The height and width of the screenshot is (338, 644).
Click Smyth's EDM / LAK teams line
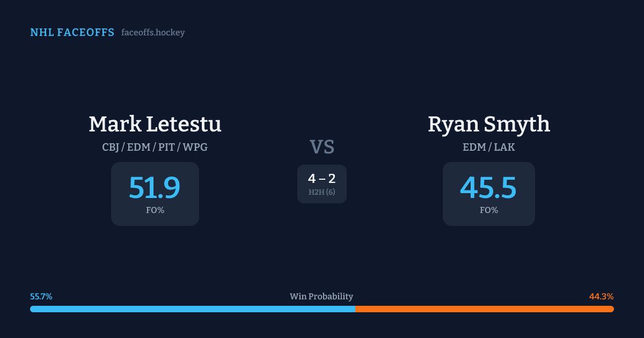coord(489,147)
